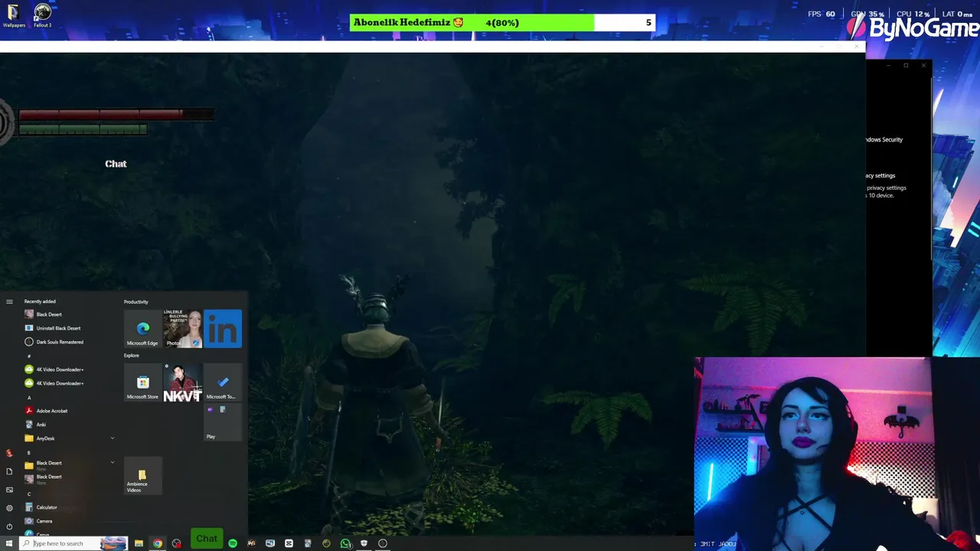Open the Fallout 3 desktop shortcut
980x551 pixels.
point(43,15)
